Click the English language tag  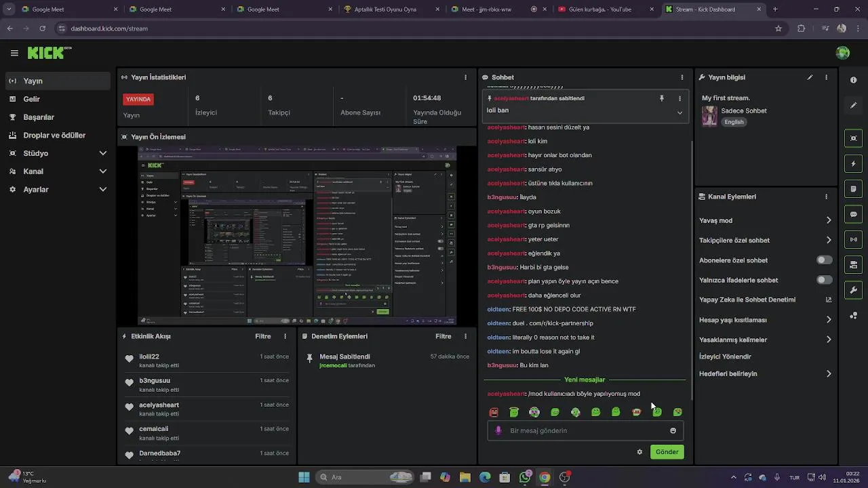[734, 122]
